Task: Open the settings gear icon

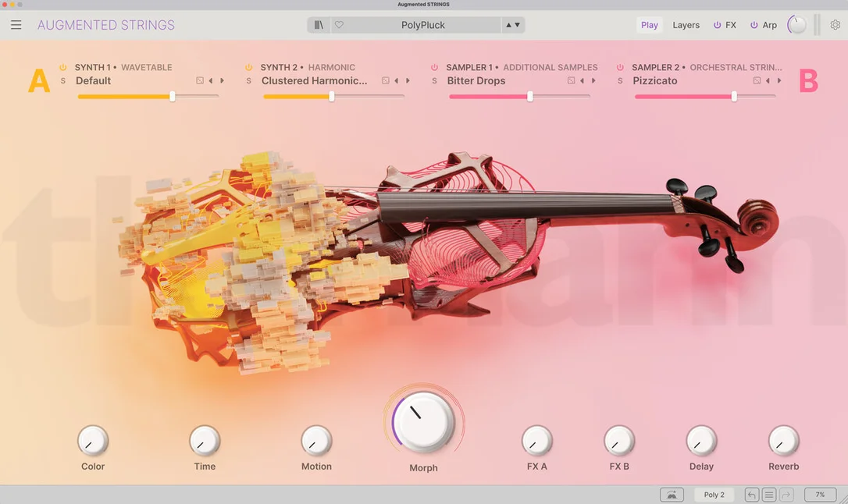Action: point(835,25)
